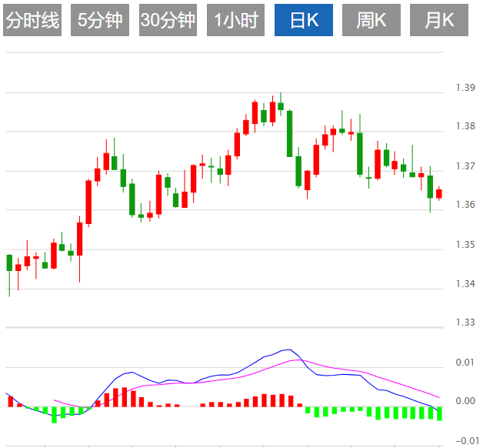Viewport: 493px width, 448px height.
Task: Click the rightmost red candlestick
Action: (439, 193)
